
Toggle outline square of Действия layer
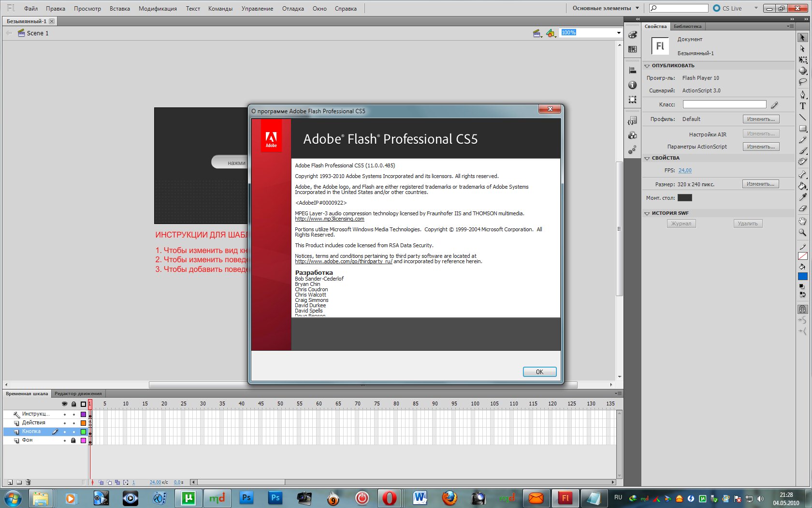click(x=83, y=423)
